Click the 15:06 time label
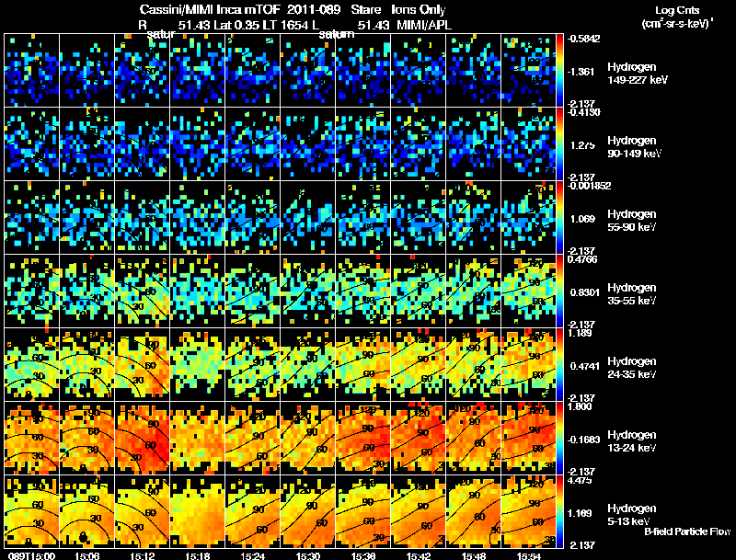The width and height of the screenshot is (736, 560). (86, 555)
